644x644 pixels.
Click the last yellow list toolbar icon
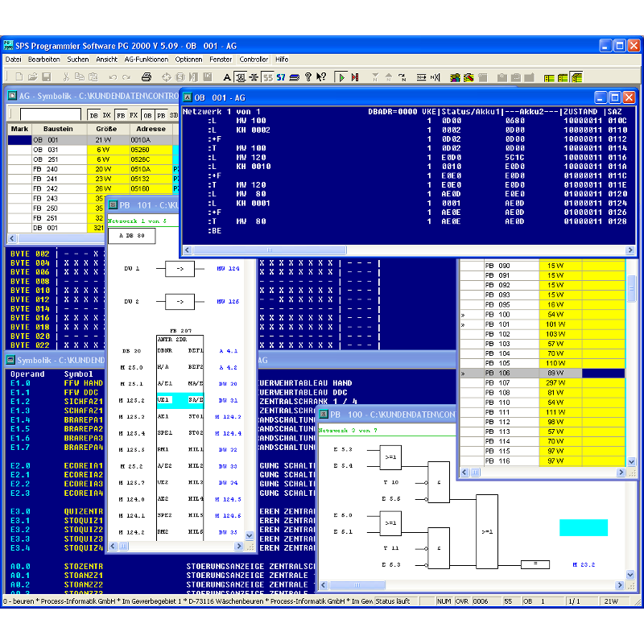(576, 77)
